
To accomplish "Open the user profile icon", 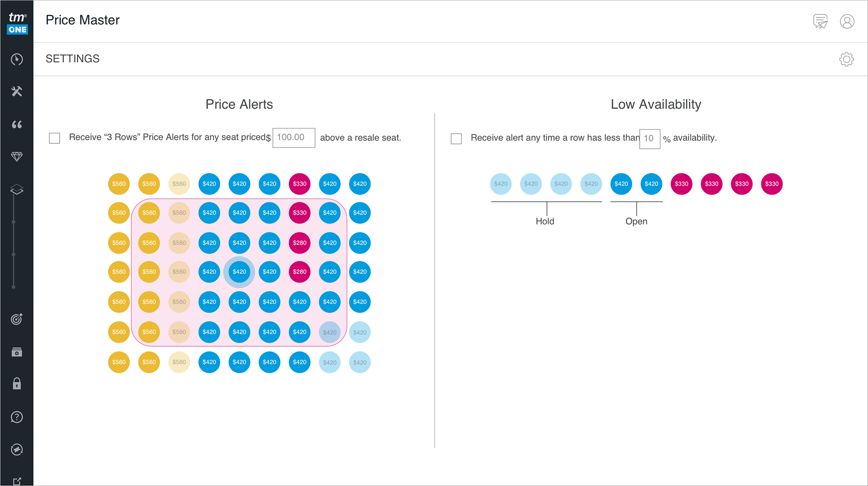I will click(x=847, y=21).
